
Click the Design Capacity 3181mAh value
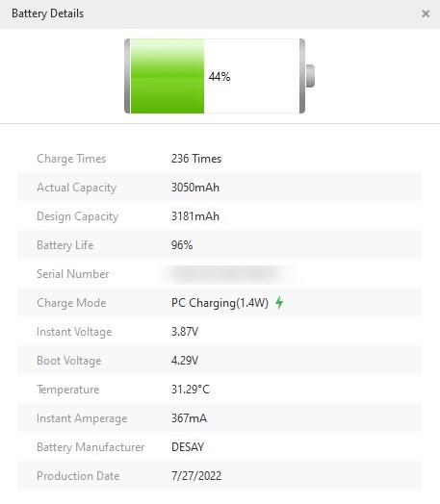click(x=195, y=216)
